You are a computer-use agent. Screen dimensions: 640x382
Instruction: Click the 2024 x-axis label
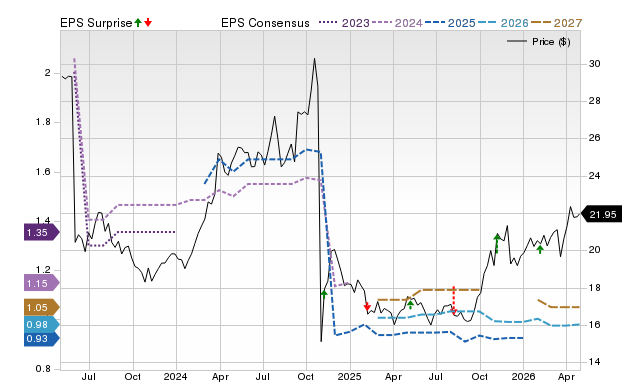tap(176, 376)
